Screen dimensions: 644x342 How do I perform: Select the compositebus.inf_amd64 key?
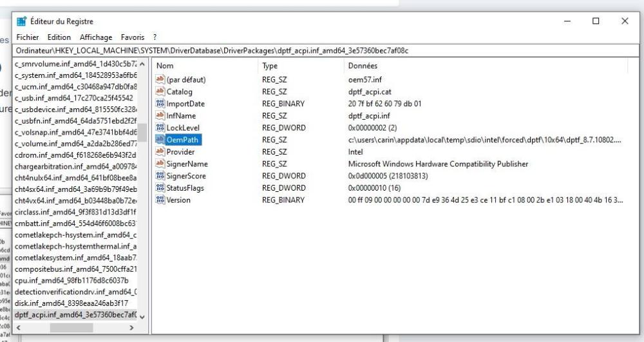pyautogui.click(x=75, y=269)
